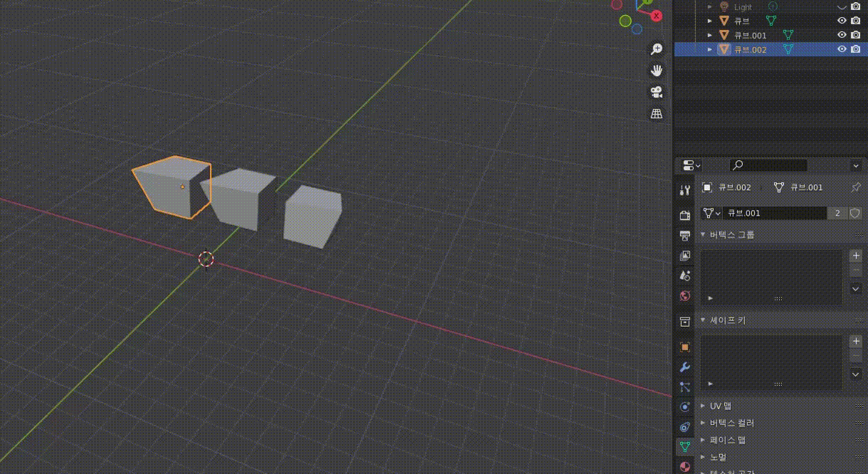Click the pan hand icon in viewport
Viewport: 868px width, 474px height.
click(656, 70)
